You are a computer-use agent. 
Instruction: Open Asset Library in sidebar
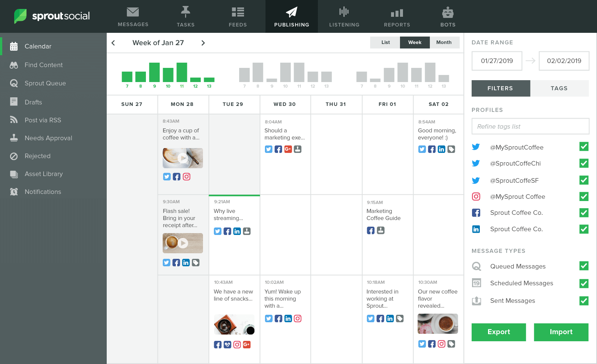[44, 174]
